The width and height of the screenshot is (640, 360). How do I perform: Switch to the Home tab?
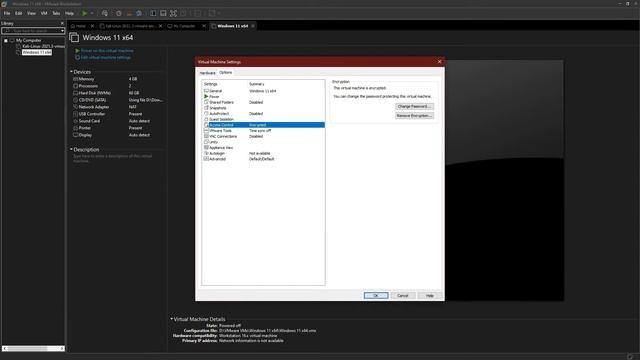point(80,26)
